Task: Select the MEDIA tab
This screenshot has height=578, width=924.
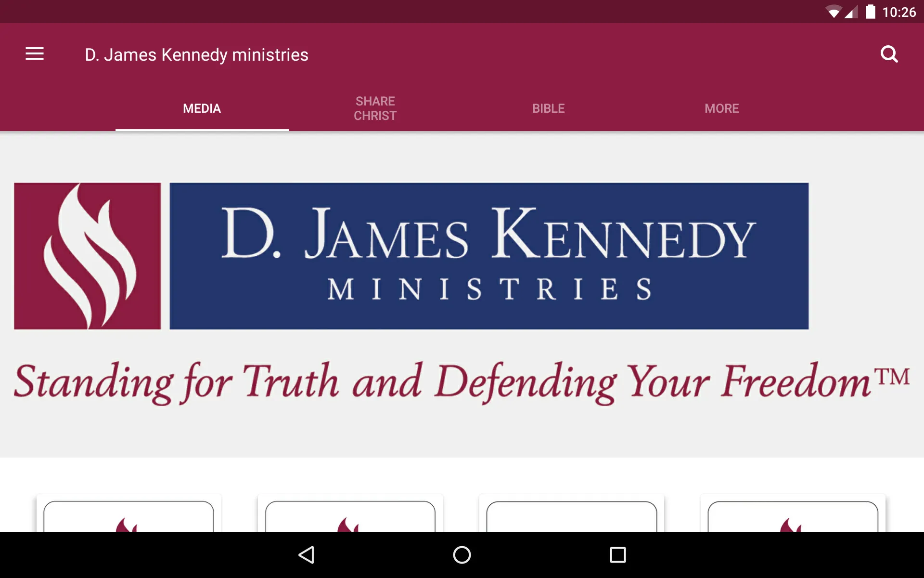Action: click(202, 108)
